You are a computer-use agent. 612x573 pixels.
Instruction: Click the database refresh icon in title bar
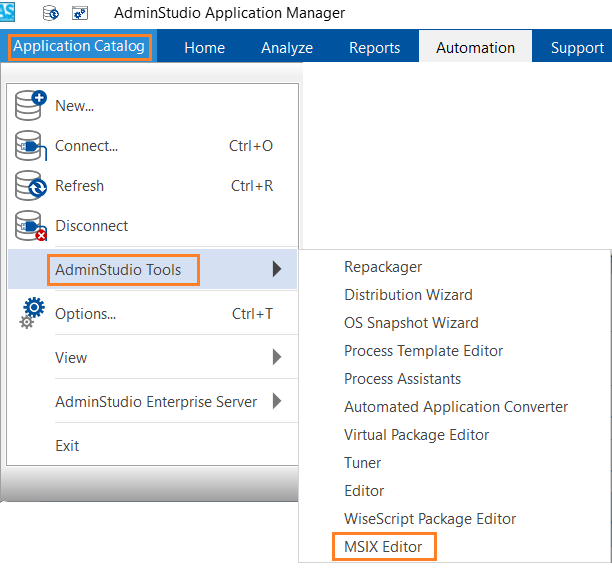(x=51, y=14)
